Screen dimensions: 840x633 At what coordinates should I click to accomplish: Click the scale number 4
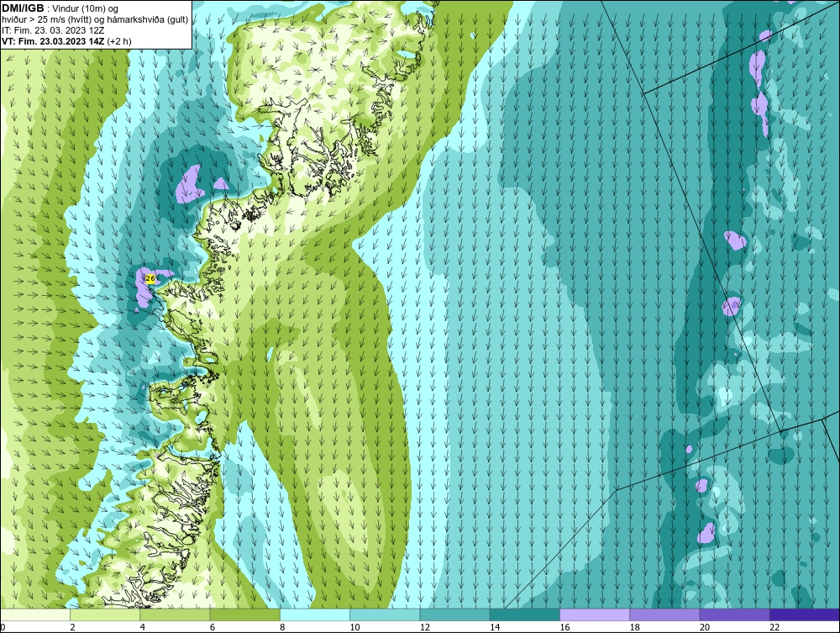pos(143,628)
